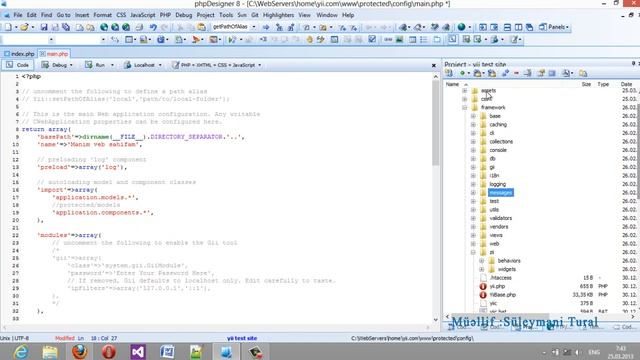Click the first icon in the Project panel toolbar
The image size is (640, 360).
pos(449,73)
